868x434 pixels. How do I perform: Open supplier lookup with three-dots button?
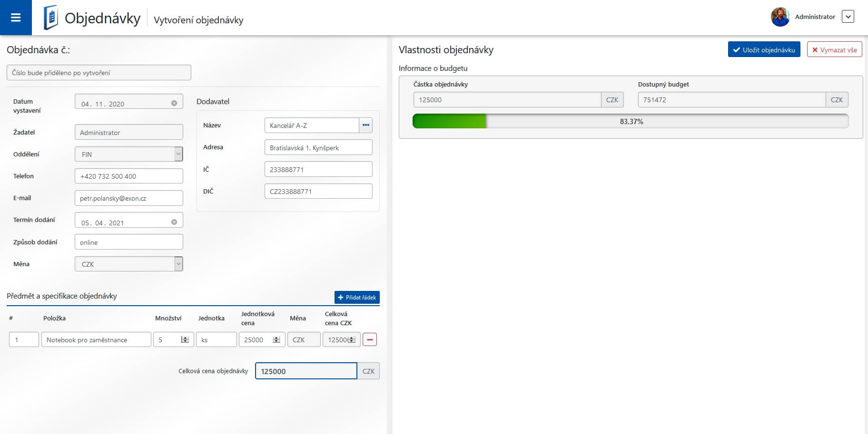(365, 125)
